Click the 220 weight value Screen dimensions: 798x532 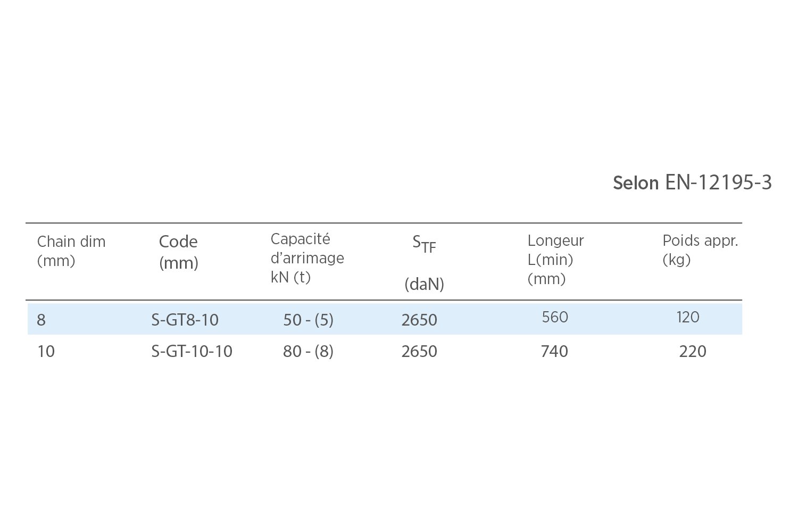[x=692, y=351]
